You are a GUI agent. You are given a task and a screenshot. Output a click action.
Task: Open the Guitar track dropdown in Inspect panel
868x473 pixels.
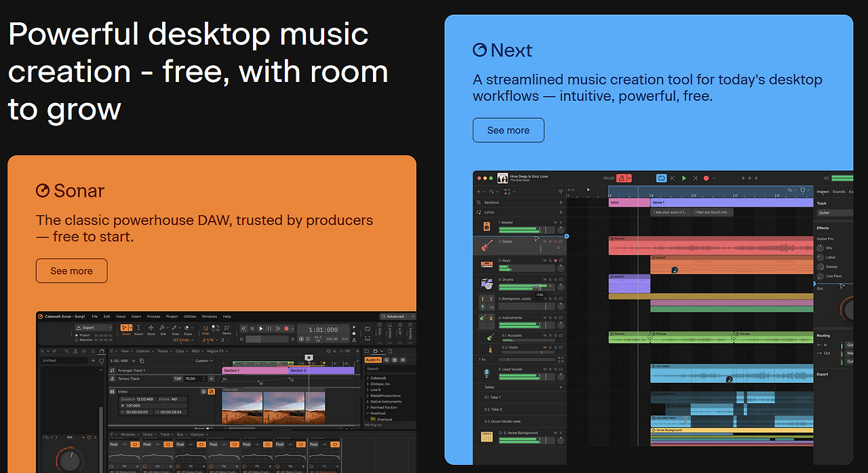[835, 213]
